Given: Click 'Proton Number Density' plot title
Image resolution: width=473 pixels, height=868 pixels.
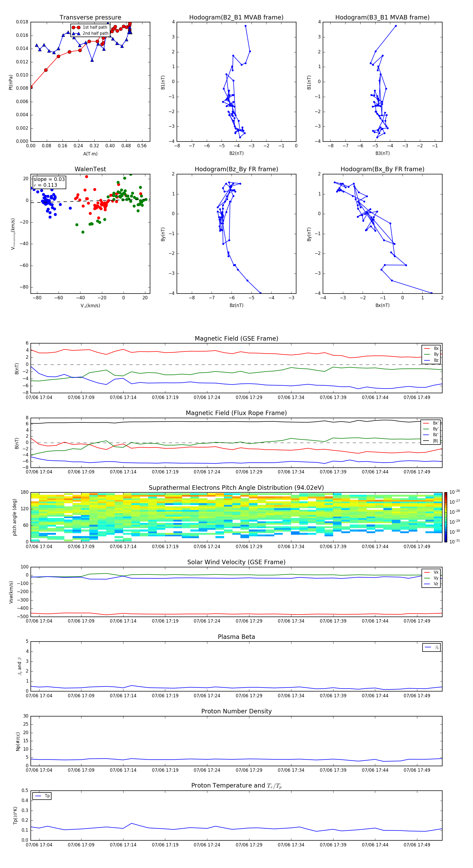Looking at the screenshot, I should pyautogui.click(x=236, y=711).
